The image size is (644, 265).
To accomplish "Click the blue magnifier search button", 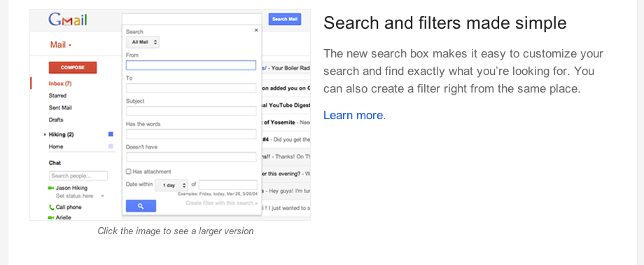I will 141,206.
